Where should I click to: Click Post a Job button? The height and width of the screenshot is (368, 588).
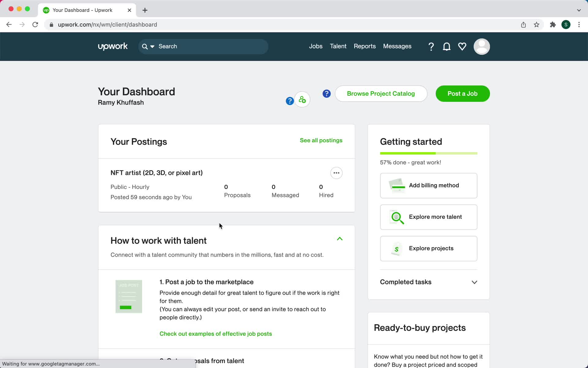pos(463,94)
